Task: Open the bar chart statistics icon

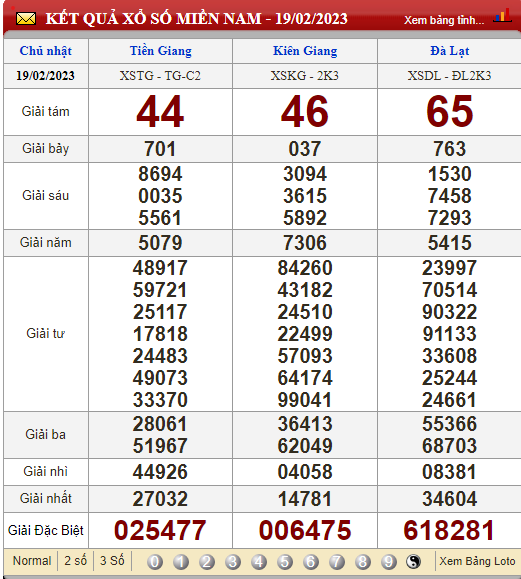Action: tap(503, 16)
